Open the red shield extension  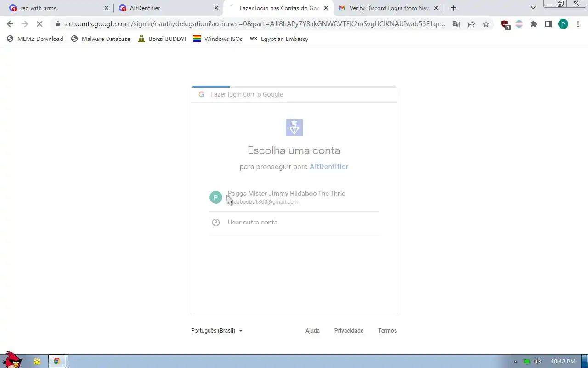(x=505, y=24)
